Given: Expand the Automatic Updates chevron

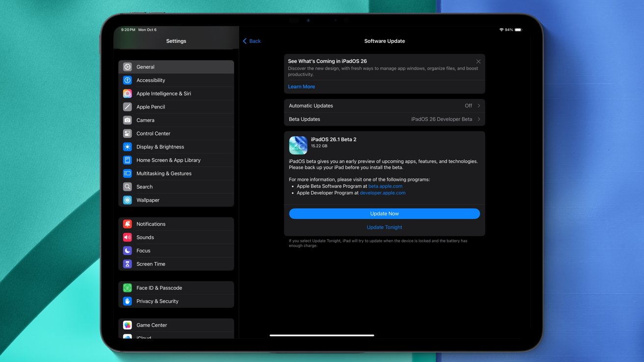Looking at the screenshot, I should [x=479, y=105].
